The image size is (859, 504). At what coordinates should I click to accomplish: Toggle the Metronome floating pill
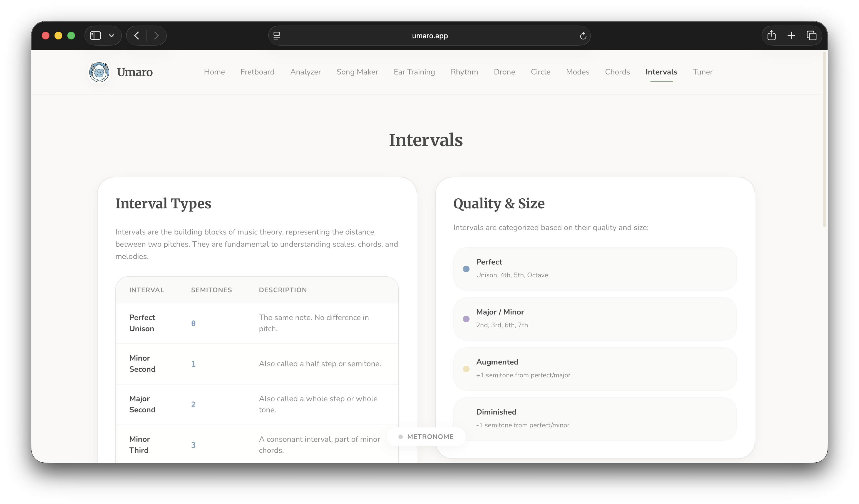click(426, 436)
